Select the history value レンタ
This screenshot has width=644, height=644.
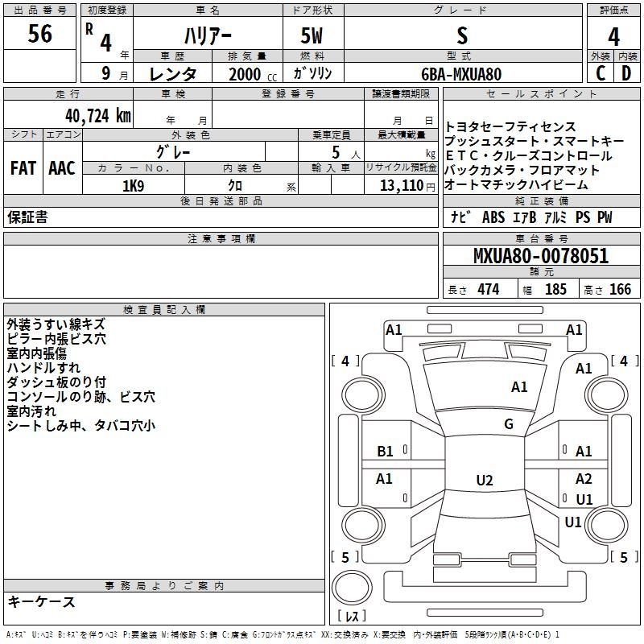[173, 74]
